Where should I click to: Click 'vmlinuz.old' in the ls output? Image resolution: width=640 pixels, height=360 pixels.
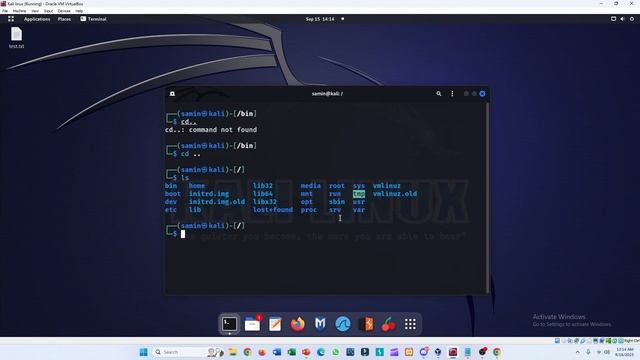[395, 194]
